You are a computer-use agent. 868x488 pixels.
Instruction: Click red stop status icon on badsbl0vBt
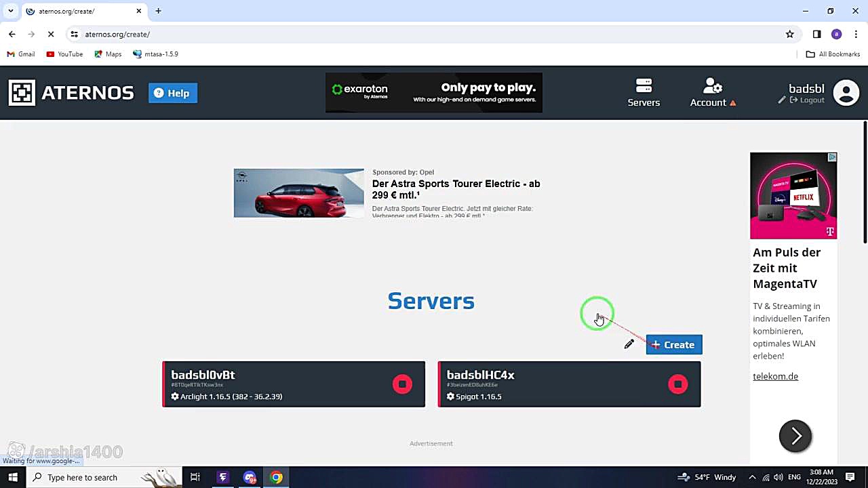[402, 384]
